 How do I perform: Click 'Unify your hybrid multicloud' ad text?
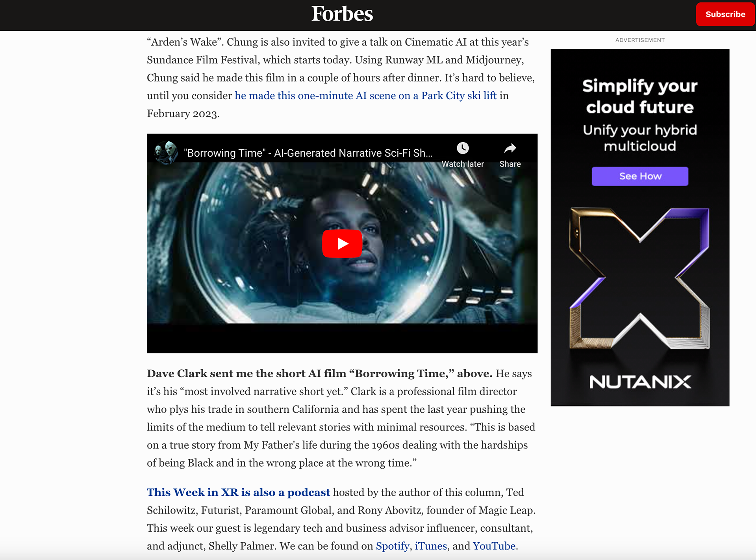point(640,138)
